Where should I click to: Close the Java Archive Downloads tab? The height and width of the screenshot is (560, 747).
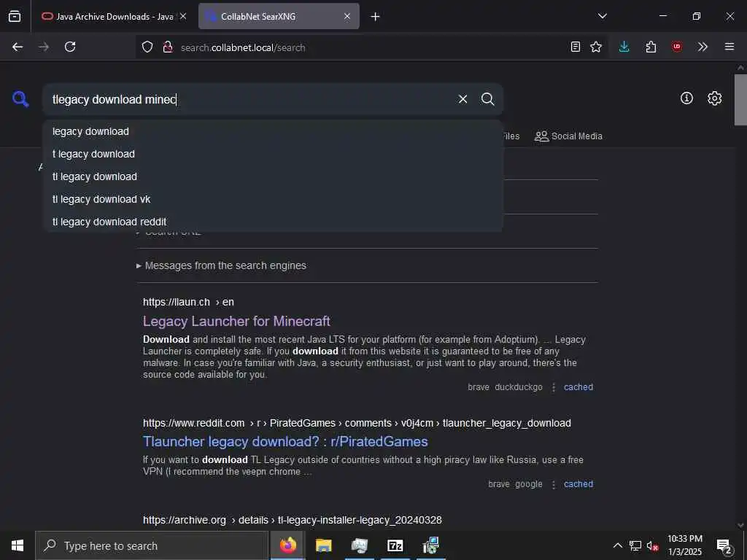183,16
